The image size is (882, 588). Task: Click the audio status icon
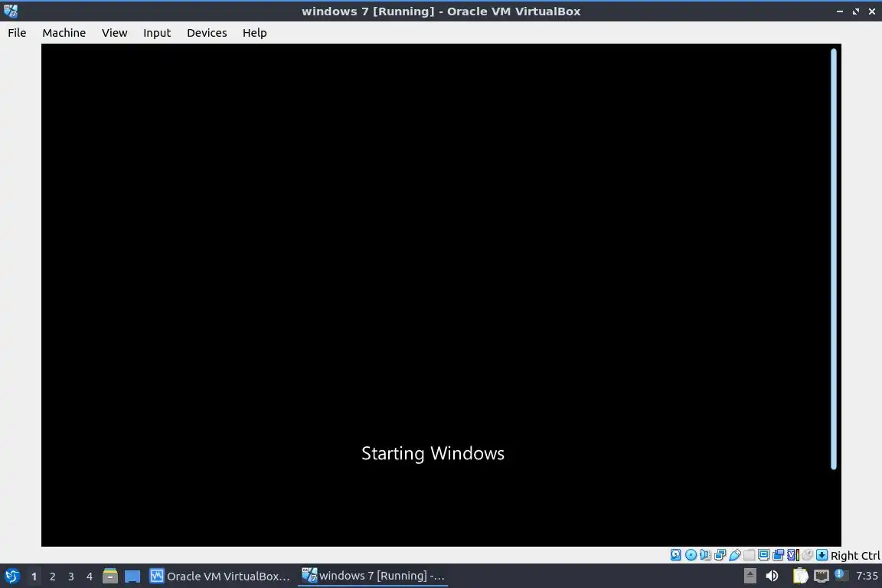click(705, 555)
